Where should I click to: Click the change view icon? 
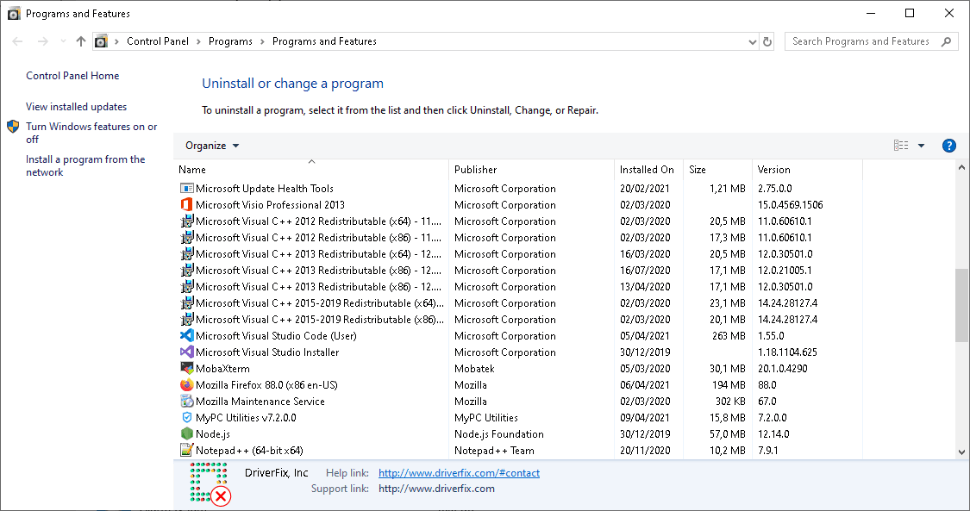point(901,145)
